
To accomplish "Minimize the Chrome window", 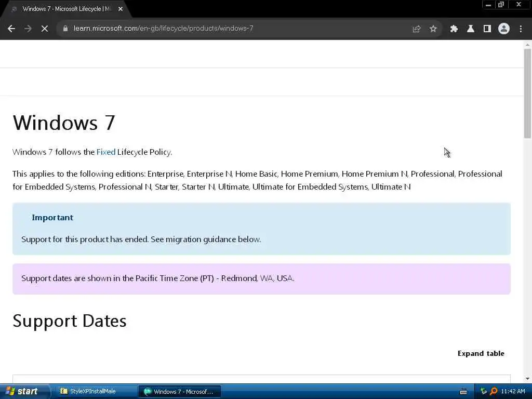I will (x=488, y=5).
